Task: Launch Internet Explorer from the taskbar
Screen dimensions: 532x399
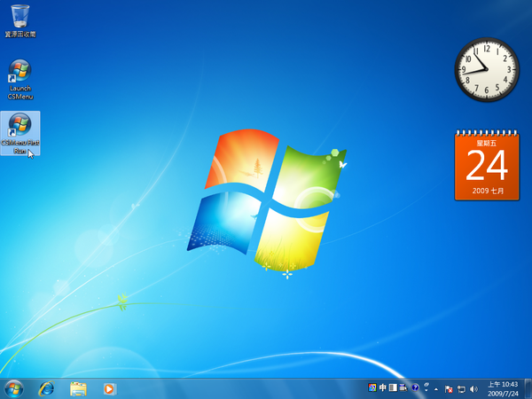Action: 46,389
